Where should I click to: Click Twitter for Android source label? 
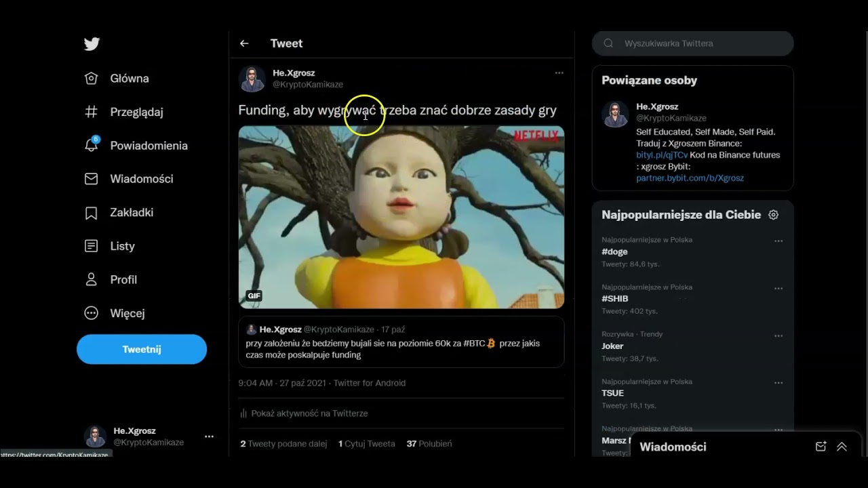coord(370,383)
